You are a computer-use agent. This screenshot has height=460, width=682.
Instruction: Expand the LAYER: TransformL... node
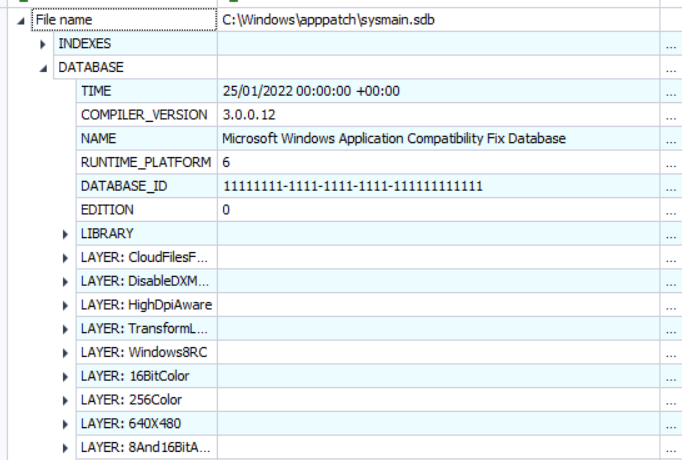(x=65, y=329)
